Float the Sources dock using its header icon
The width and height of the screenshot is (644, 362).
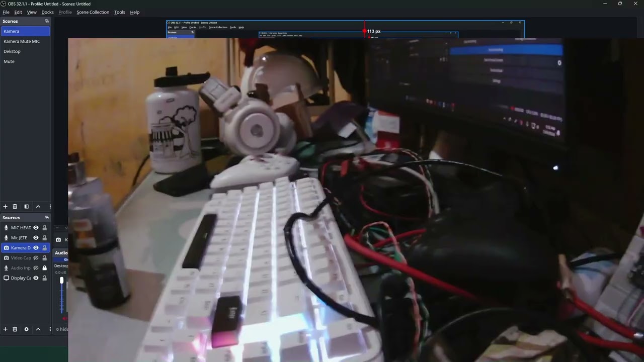point(47,218)
